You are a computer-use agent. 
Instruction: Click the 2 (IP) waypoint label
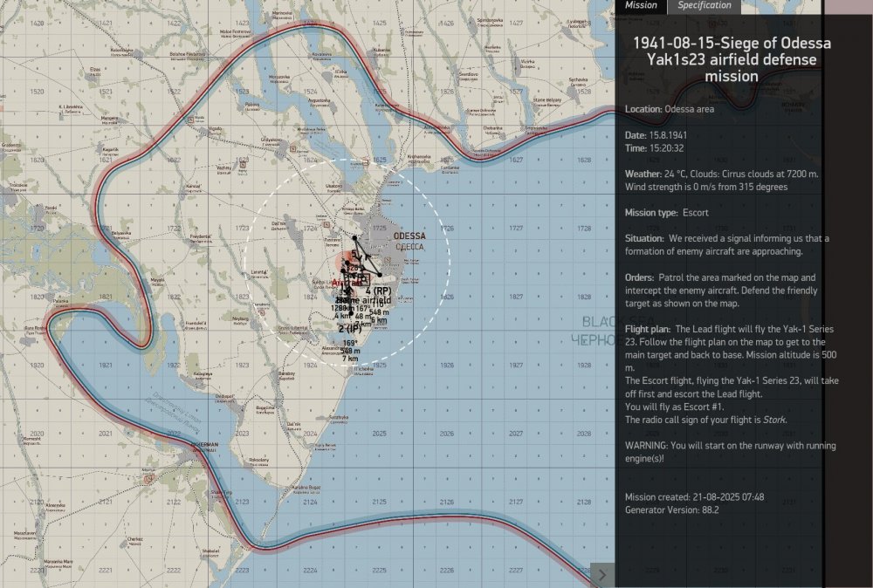point(350,329)
